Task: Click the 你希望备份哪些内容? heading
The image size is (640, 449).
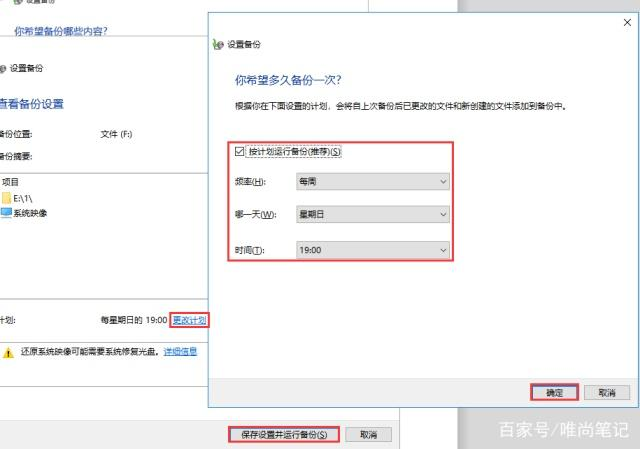Action: [x=60, y=31]
